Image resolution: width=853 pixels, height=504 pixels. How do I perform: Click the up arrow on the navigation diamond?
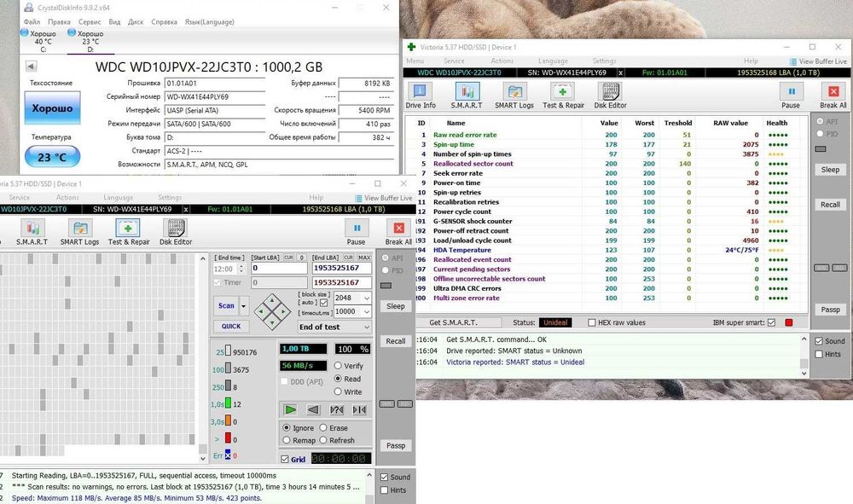pos(273,301)
